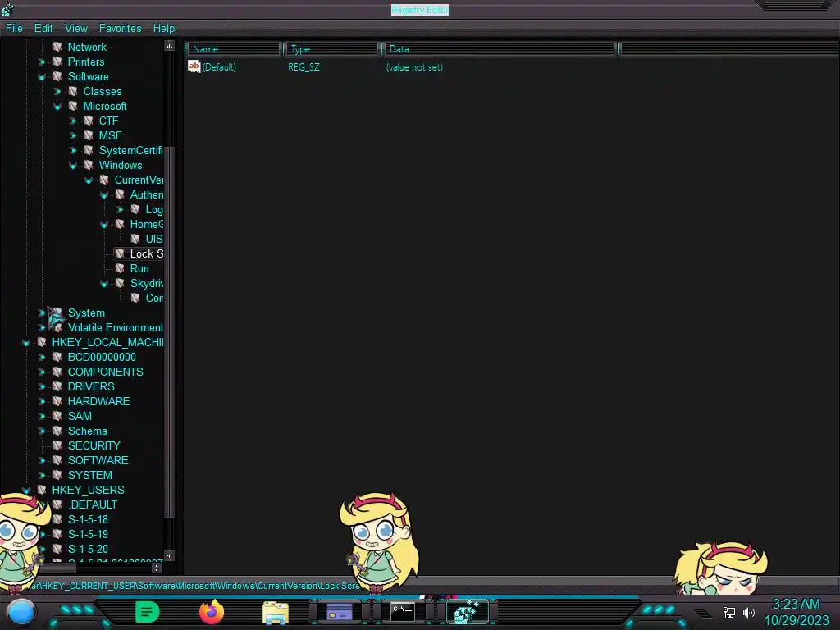Open the Favorites menu
The height and width of the screenshot is (630, 840).
pyautogui.click(x=120, y=29)
